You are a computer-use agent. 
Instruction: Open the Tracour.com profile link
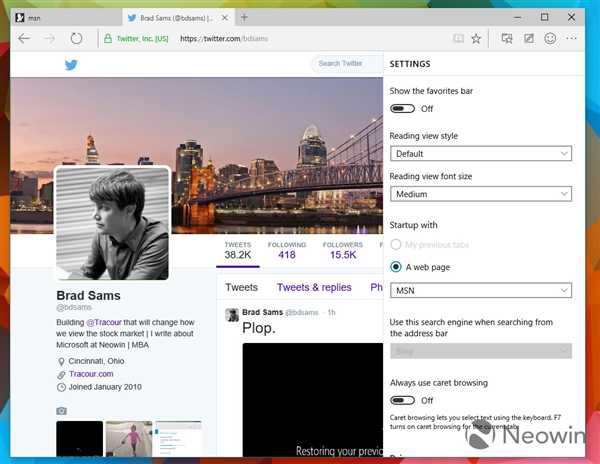[91, 374]
